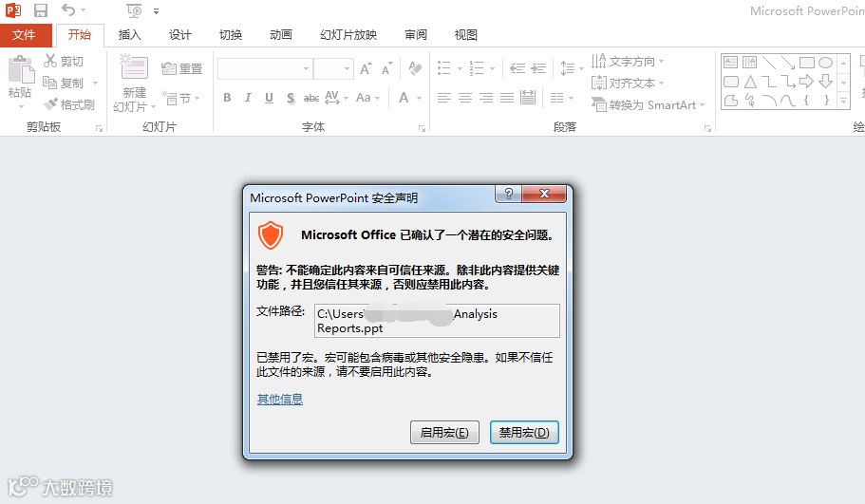The image size is (865, 504).
Task: Open the 对齐文本 menu
Action: 628,84
